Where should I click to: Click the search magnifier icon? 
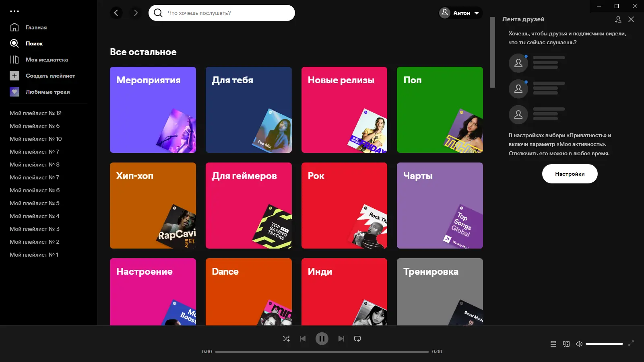158,13
